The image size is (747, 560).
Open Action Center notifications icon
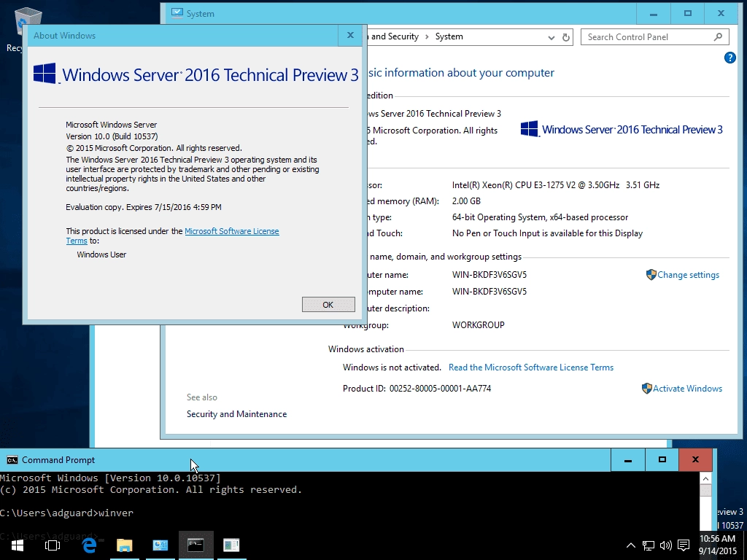(x=684, y=545)
